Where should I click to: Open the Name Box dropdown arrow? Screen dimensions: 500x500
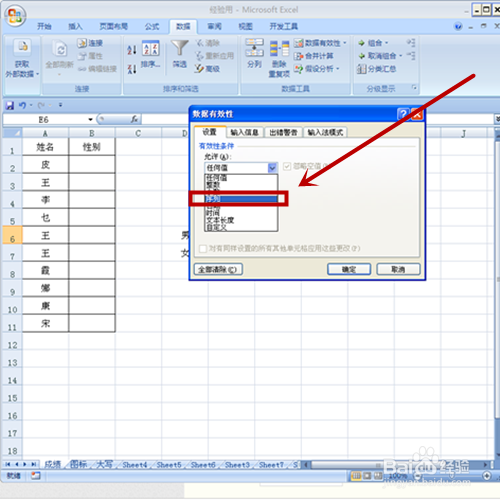click(90, 119)
